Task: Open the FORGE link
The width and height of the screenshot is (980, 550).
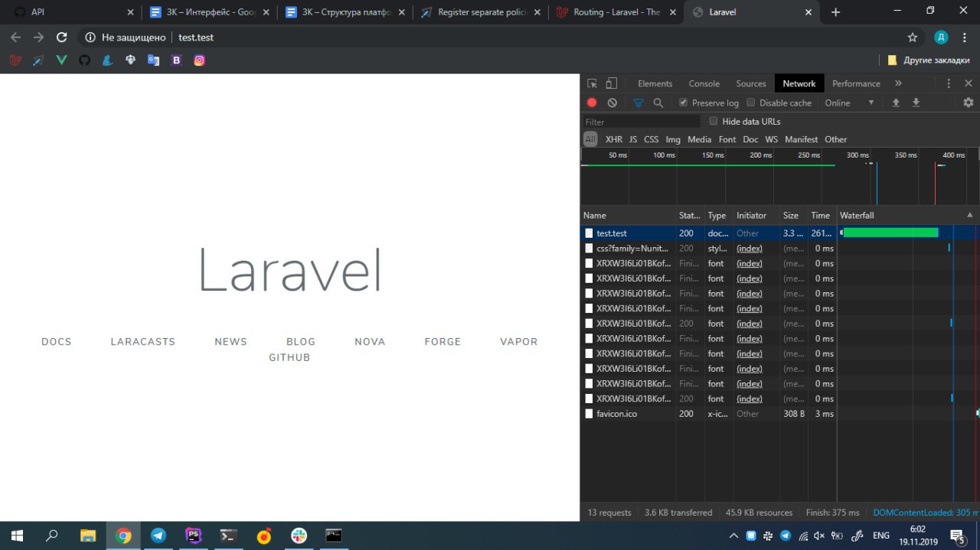Action: 443,342
